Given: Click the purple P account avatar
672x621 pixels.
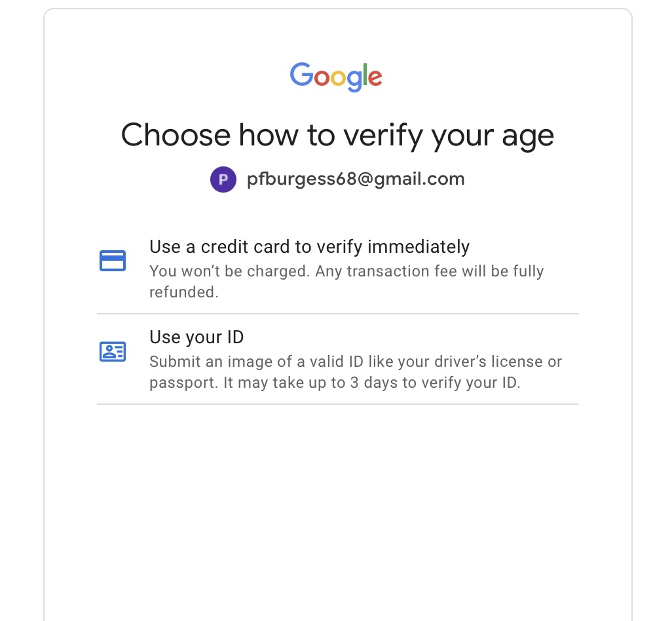Looking at the screenshot, I should click(x=223, y=179).
